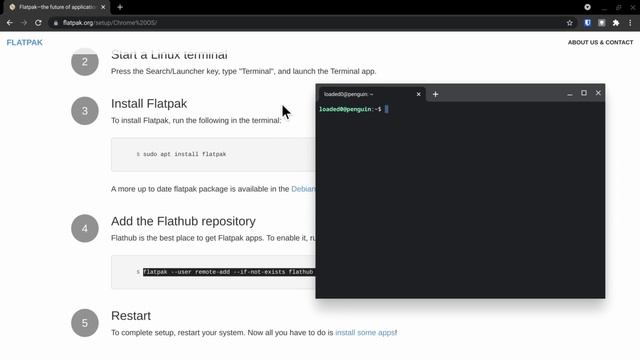This screenshot has width=640, height=360.
Task: Click the terminal prompt line
Action: (353, 109)
